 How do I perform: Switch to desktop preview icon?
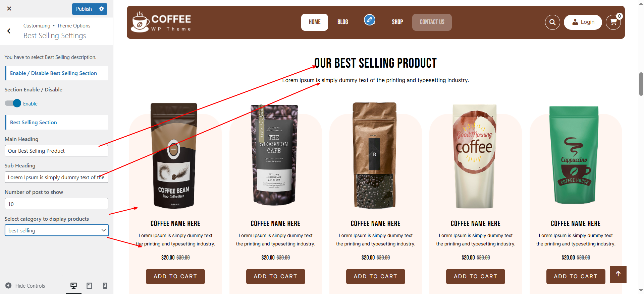[73, 286]
